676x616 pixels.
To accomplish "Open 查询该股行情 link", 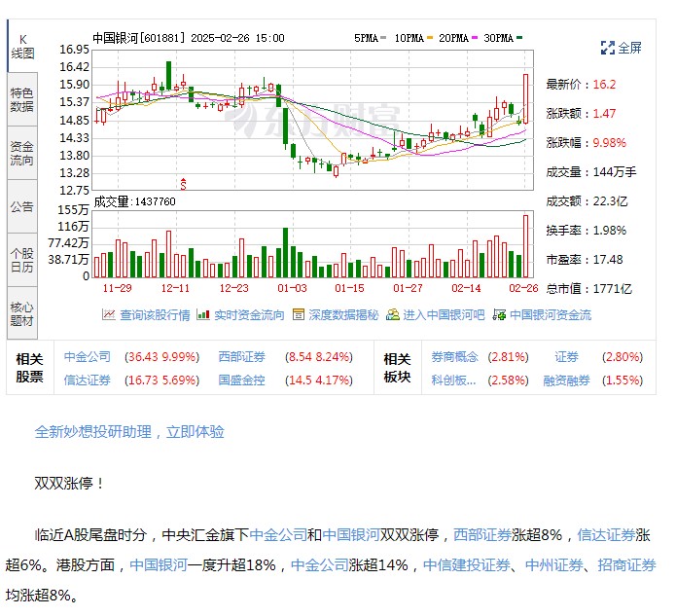I will [x=155, y=315].
